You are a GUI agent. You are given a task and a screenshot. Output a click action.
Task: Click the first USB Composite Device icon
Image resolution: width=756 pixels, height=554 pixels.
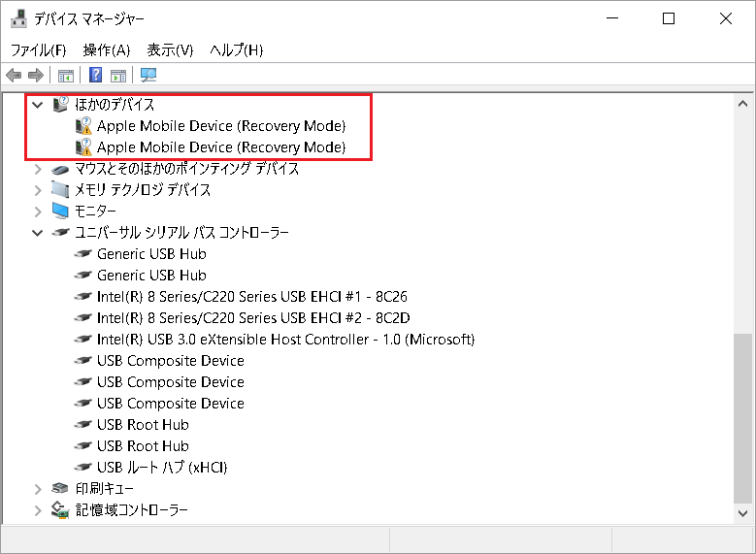[x=82, y=360]
